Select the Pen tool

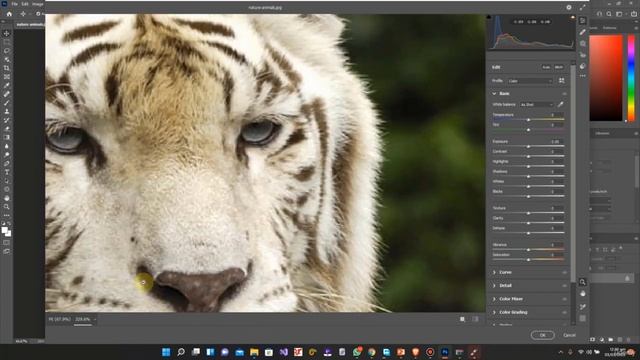(7, 163)
